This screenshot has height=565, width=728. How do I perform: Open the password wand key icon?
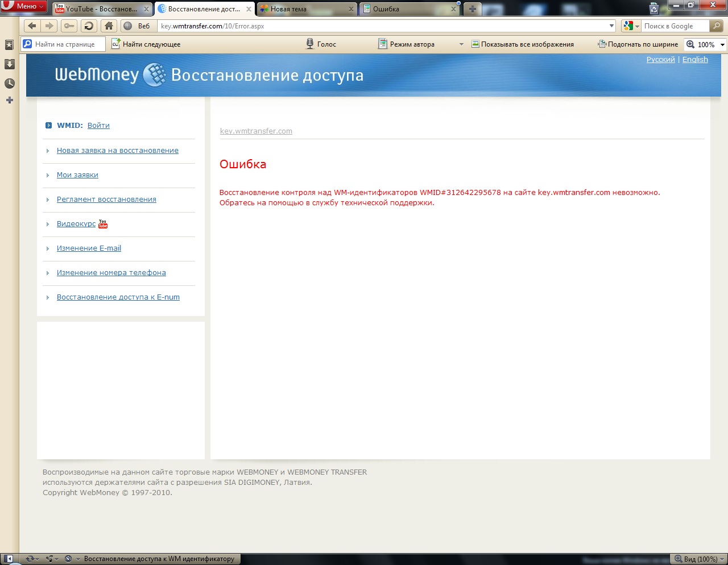pyautogui.click(x=69, y=26)
